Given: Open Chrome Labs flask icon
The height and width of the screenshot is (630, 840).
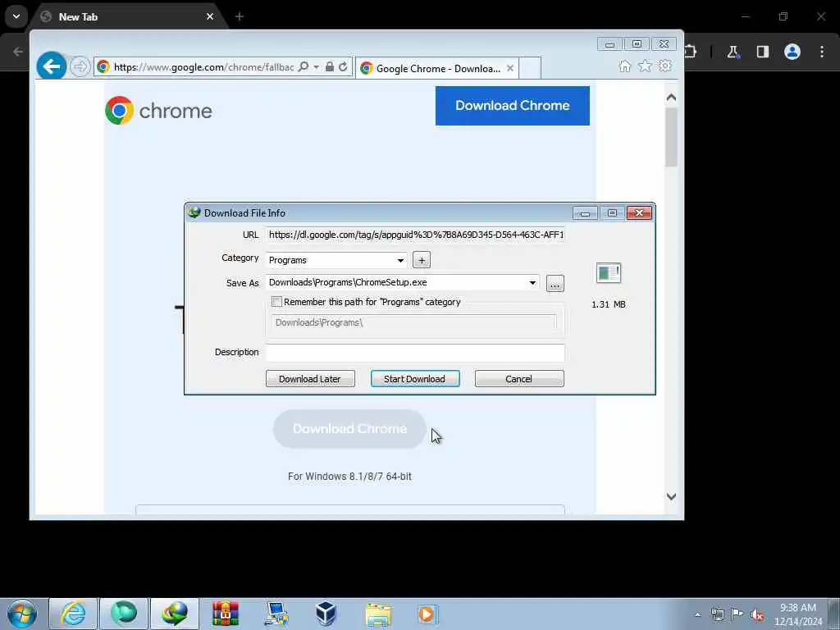Looking at the screenshot, I should 733,52.
